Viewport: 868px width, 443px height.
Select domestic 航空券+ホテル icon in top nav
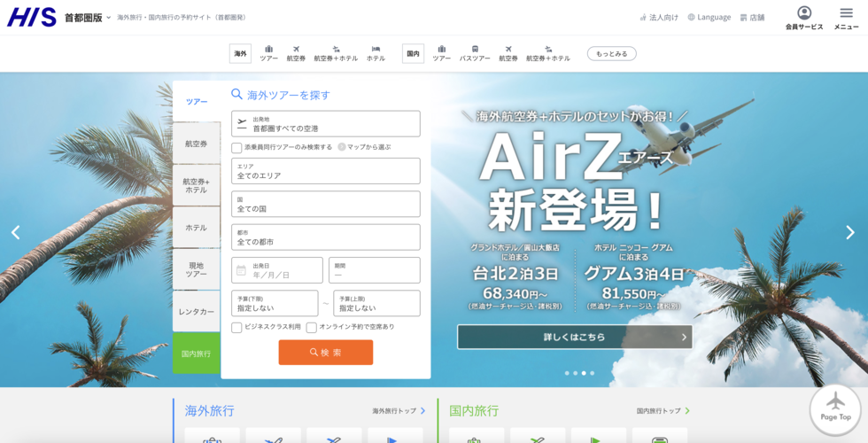tap(548, 53)
